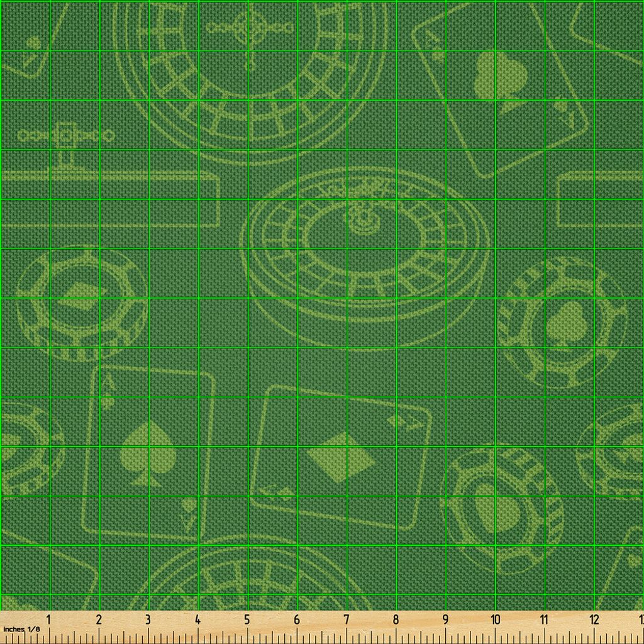Pick the number 4 on the ruler
644x644 pixels.
[197, 619]
